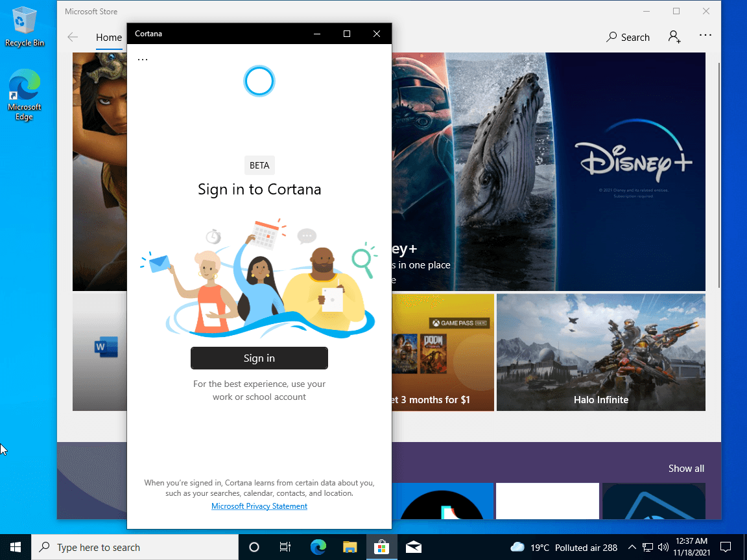Viewport: 747px width, 560px height.
Task: Open the Cortana three-dot menu
Action: (143, 60)
